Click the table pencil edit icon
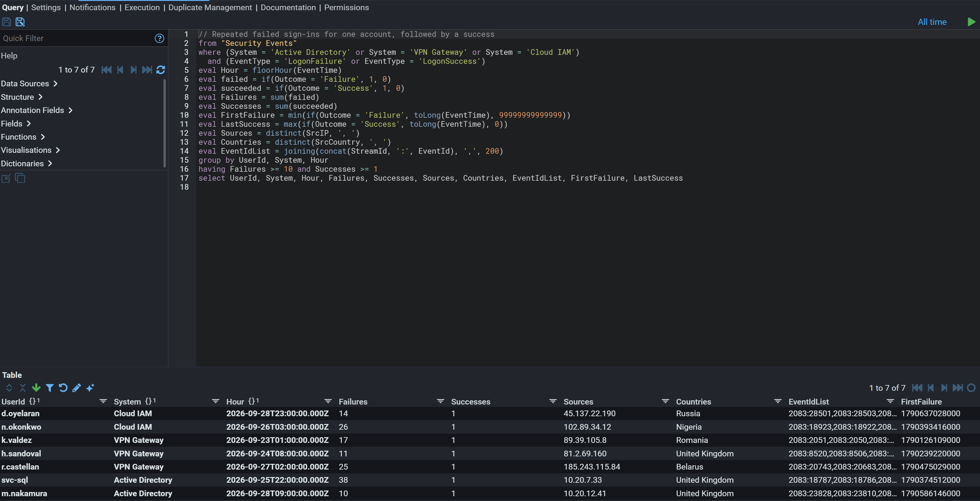The width and height of the screenshot is (980, 501). [76, 388]
